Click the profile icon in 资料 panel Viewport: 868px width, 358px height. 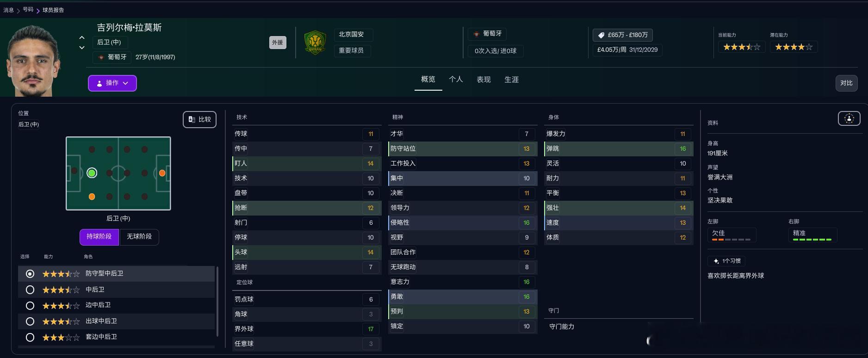click(x=849, y=118)
